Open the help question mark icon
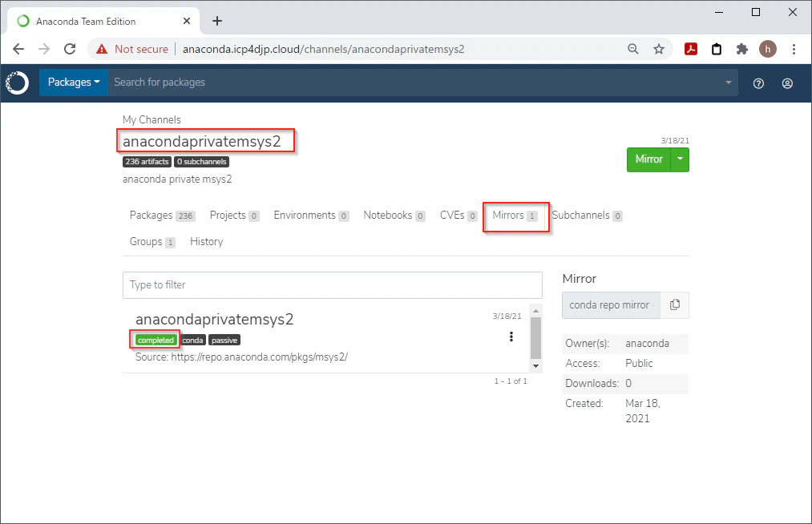 (x=758, y=83)
